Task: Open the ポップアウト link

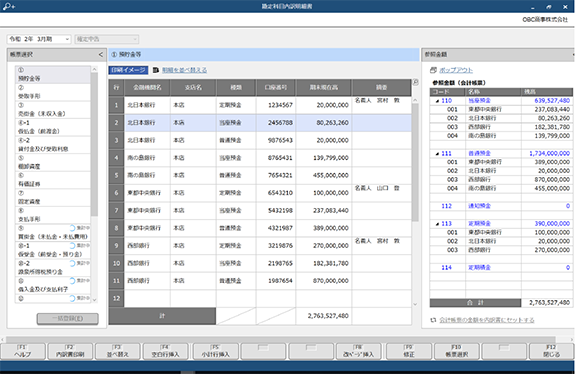Action: pyautogui.click(x=456, y=70)
